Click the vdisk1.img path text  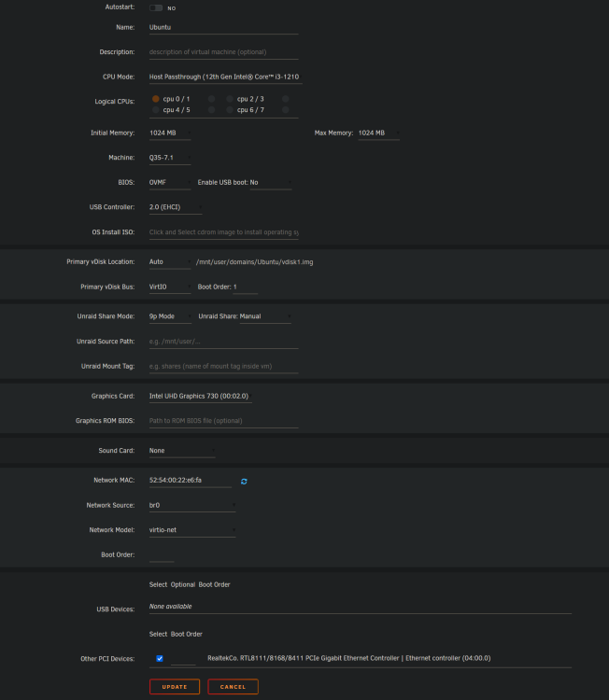pos(255,262)
